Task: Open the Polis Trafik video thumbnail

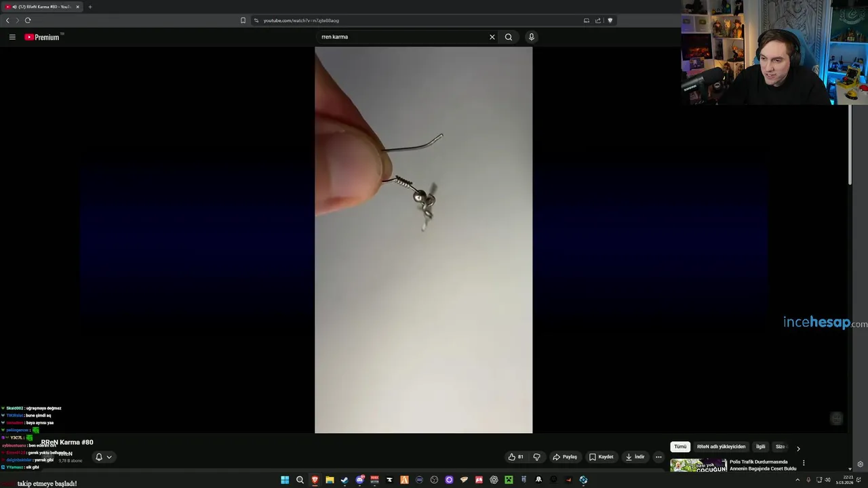Action: point(698,465)
